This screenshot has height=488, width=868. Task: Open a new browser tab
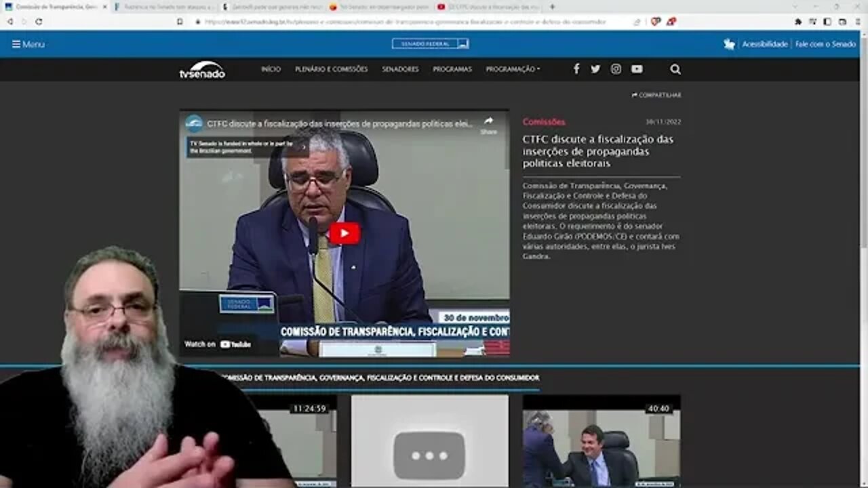pos(552,7)
